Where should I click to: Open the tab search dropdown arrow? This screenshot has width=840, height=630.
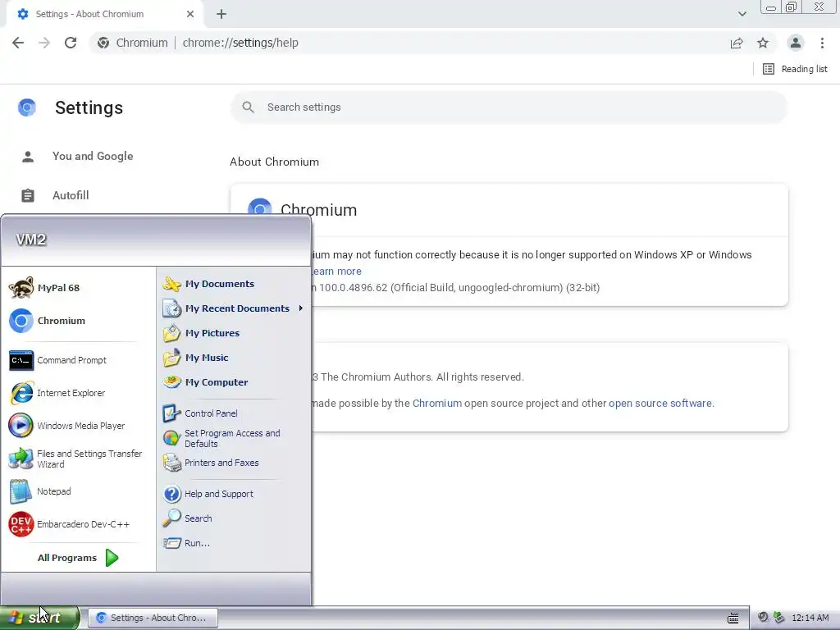point(742,14)
